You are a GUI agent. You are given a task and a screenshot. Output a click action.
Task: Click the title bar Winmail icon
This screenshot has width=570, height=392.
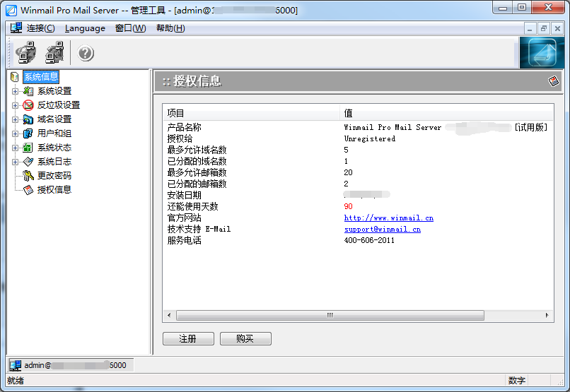pos(11,10)
